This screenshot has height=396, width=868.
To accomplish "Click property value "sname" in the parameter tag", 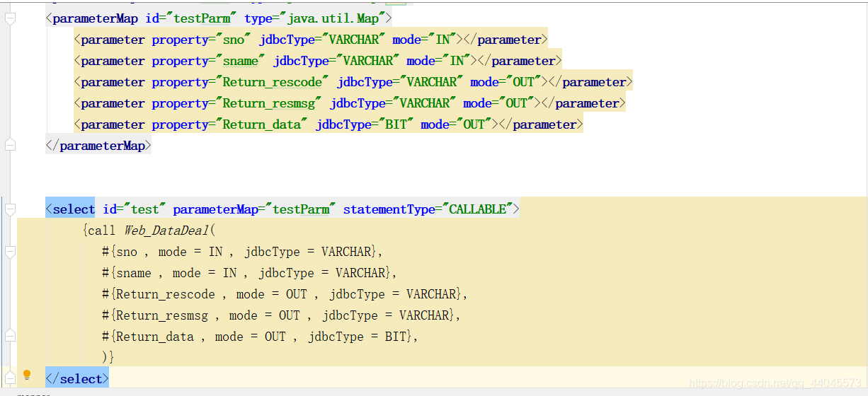I will 241,61.
